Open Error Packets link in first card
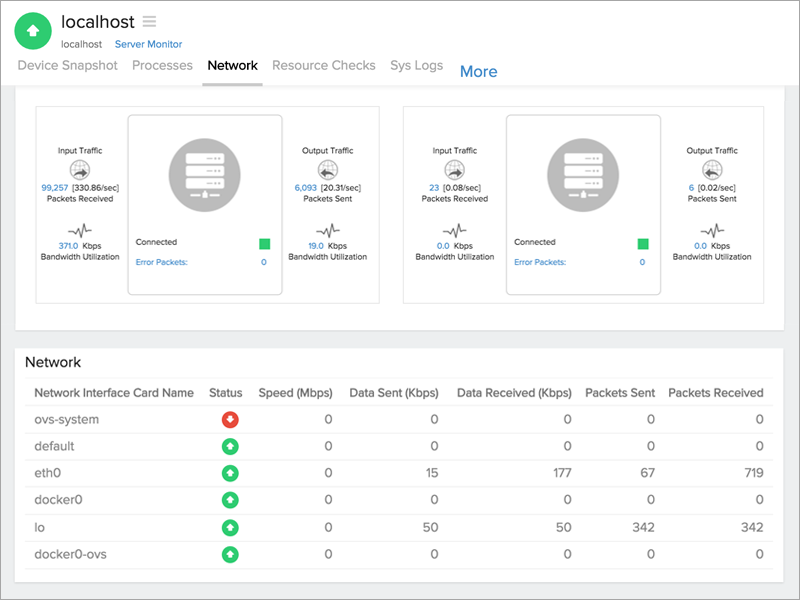The image size is (800, 600). 162,262
